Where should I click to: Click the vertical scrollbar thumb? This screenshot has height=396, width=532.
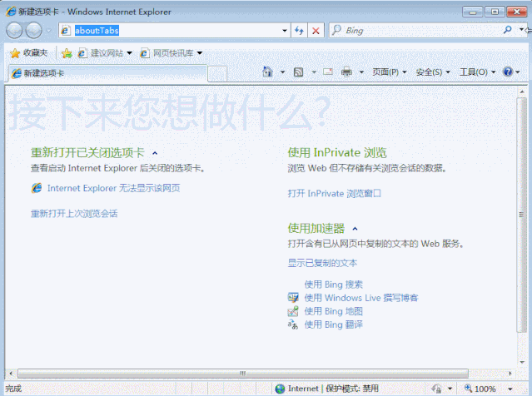click(522, 215)
